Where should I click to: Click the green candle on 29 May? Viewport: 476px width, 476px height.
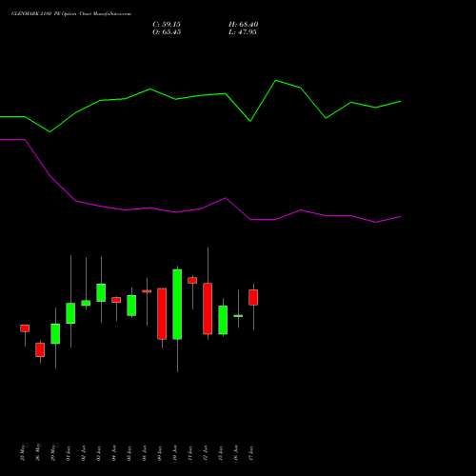pyautogui.click(x=55, y=333)
